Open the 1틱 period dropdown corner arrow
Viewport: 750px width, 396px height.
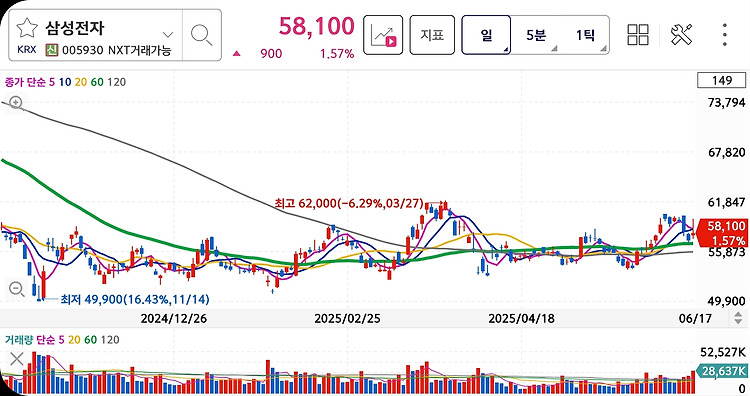click(x=603, y=49)
